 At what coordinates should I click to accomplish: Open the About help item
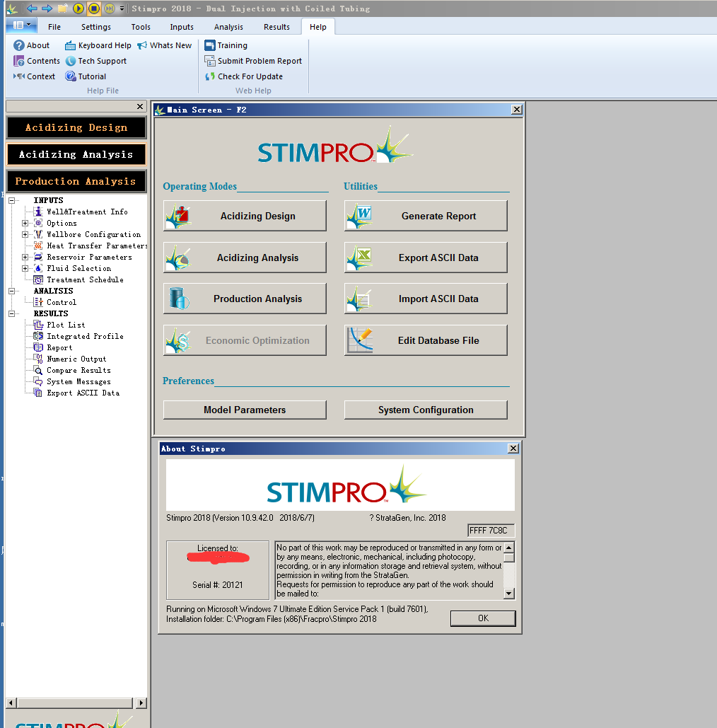[x=32, y=45]
